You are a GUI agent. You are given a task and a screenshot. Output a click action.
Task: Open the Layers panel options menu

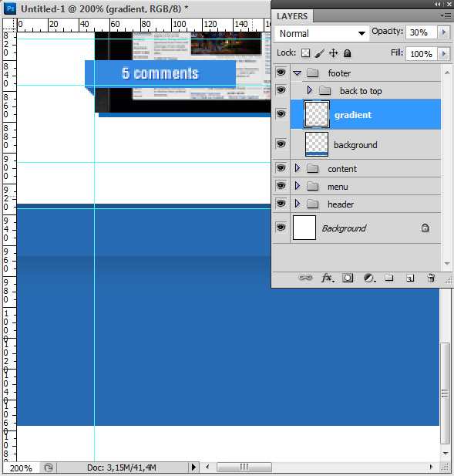tap(446, 15)
